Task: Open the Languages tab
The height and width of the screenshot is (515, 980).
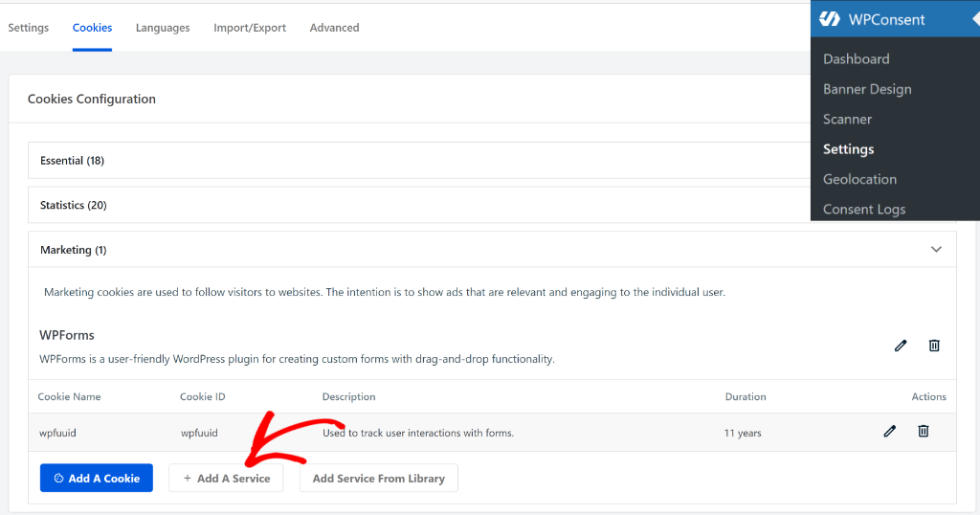Action: click(x=163, y=28)
